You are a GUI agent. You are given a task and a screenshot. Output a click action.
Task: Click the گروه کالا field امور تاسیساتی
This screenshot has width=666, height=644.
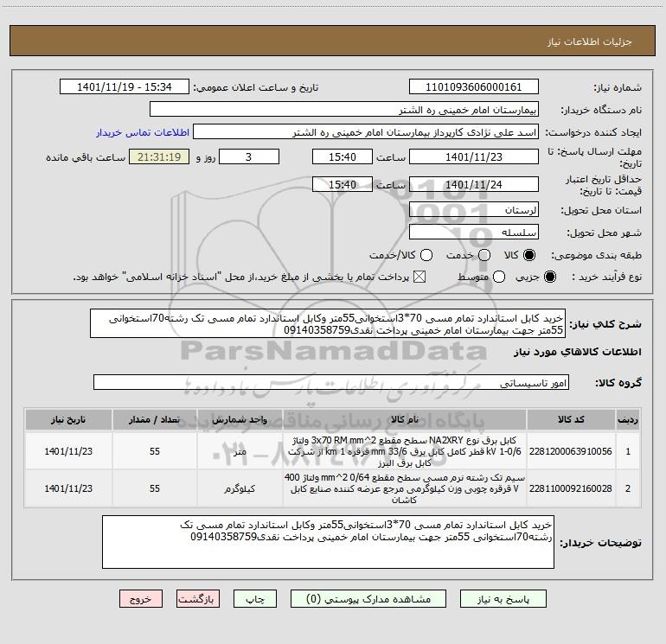click(331, 382)
